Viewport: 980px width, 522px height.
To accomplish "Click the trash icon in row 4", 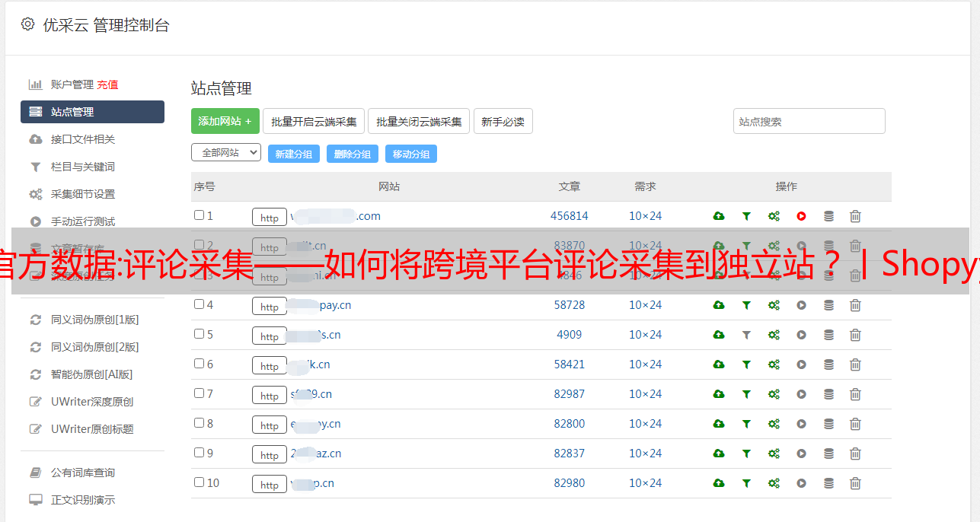I will coord(855,305).
